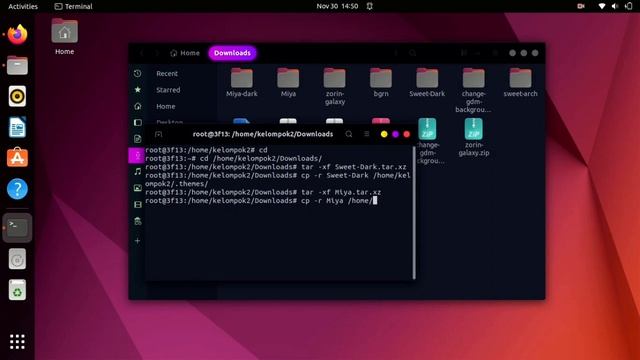The image size is (640, 360).
Task: Select the Recent clock icon in sidebar
Action: click(x=138, y=73)
